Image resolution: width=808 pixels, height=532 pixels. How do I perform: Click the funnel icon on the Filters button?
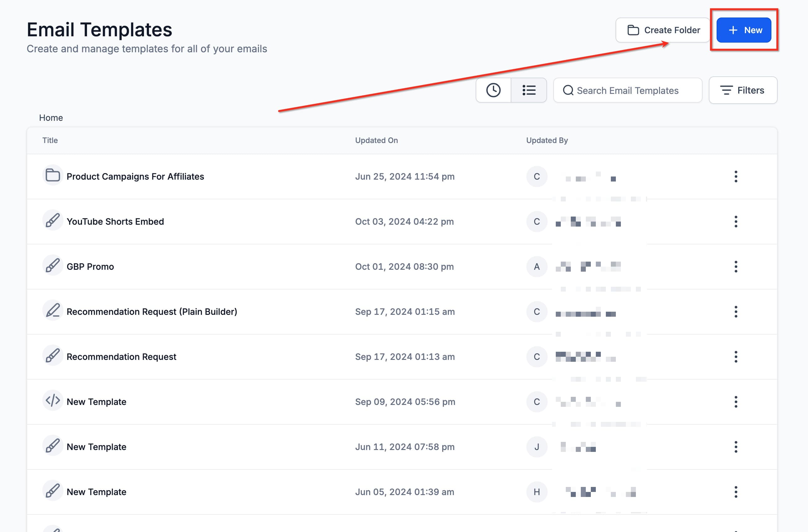(x=727, y=90)
